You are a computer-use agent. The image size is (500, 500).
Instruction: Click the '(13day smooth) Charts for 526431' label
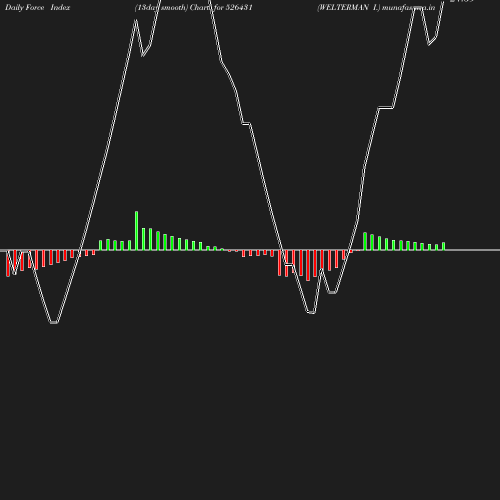coord(194,7)
